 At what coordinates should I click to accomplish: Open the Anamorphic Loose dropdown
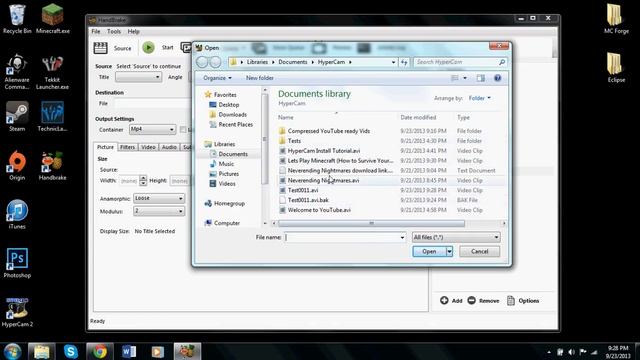click(159, 198)
